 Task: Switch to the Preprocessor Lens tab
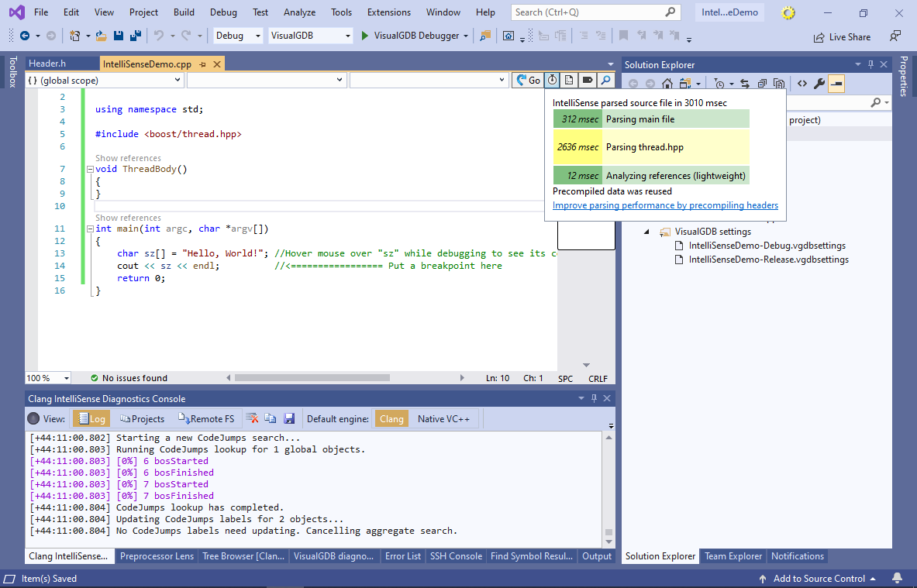[x=157, y=556]
